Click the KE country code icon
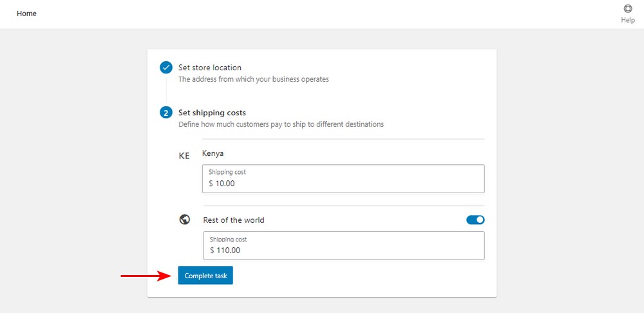This screenshot has height=313, width=644. (x=184, y=156)
